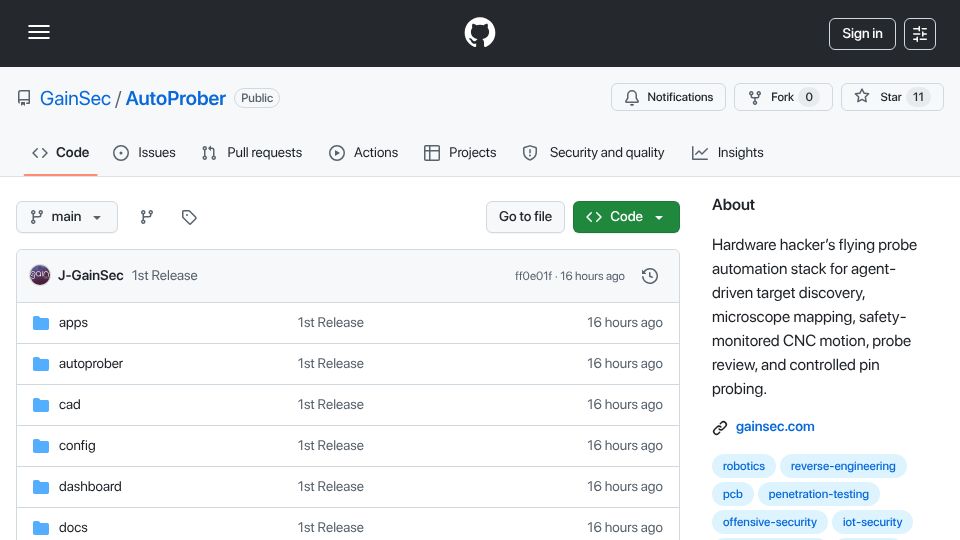Open J-GainSec avatar image
The image size is (960, 540).
pyautogui.click(x=40, y=275)
